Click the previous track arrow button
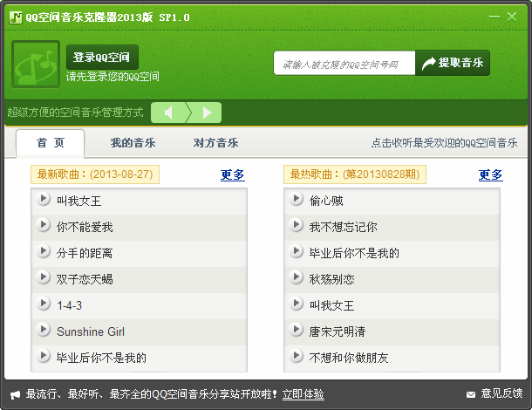Screen dimensions: 532x410 [x=168, y=113]
